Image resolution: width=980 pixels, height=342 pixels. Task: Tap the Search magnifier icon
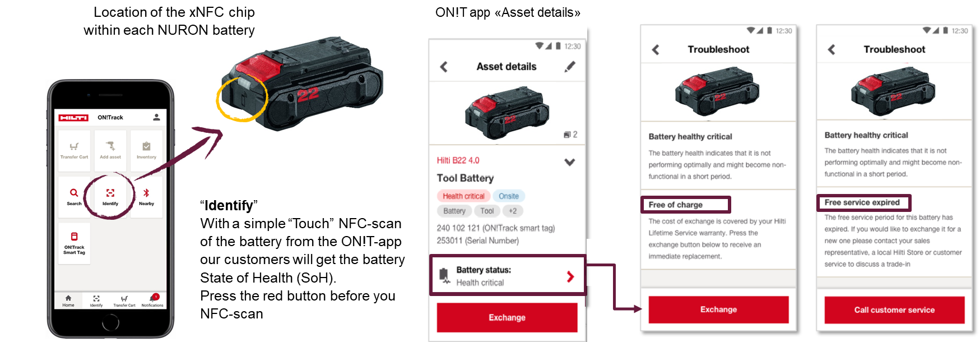74,193
